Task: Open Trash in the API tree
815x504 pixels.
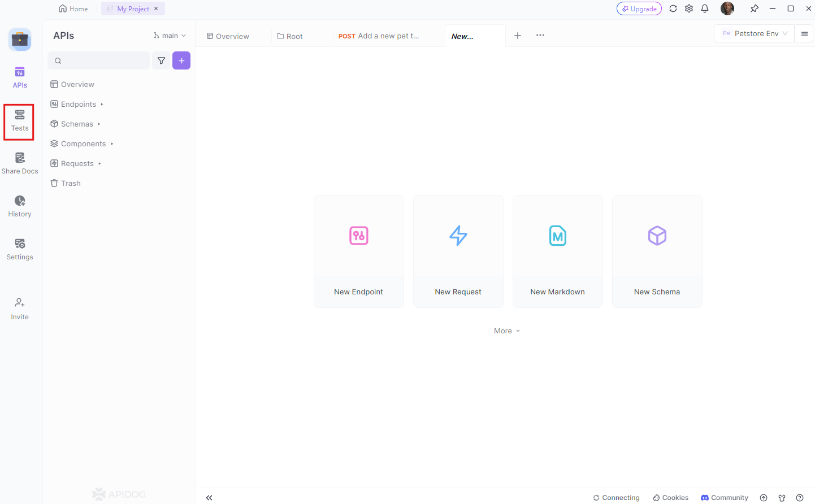Action: pos(71,184)
